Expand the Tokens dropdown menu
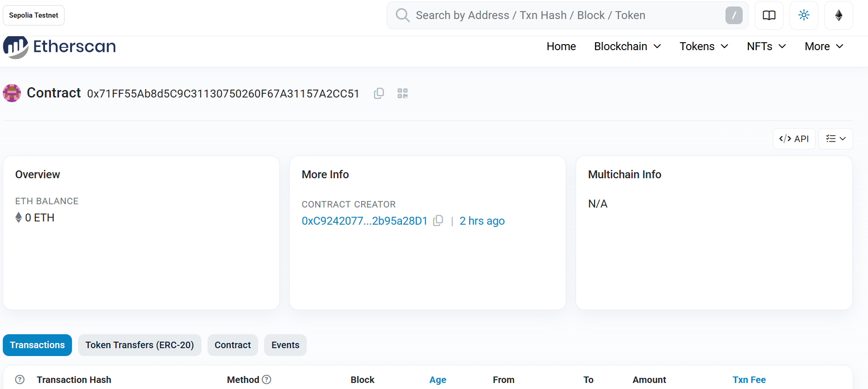This screenshot has width=868, height=389. 704,46
